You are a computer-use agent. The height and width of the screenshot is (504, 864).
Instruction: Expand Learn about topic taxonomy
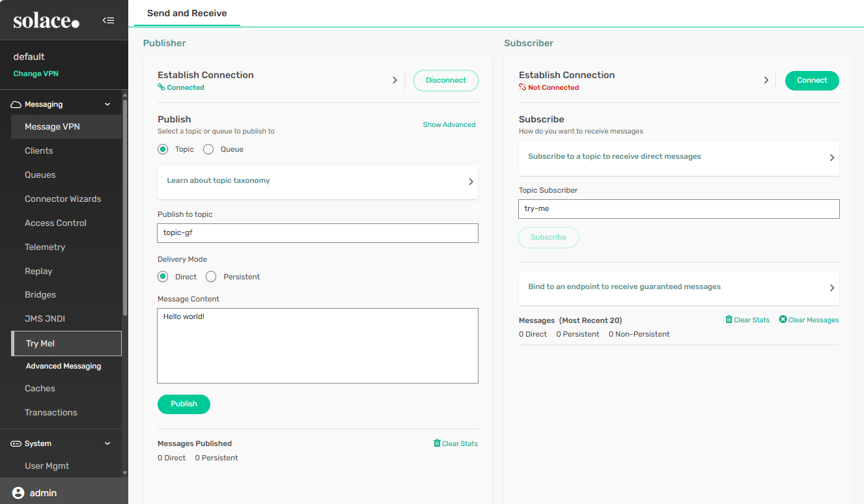[471, 182]
